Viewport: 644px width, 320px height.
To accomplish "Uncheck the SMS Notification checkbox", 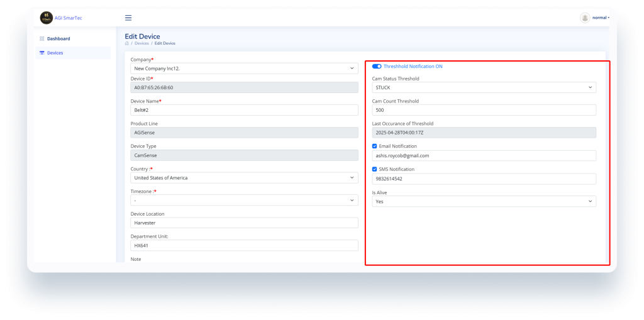I will [x=375, y=169].
